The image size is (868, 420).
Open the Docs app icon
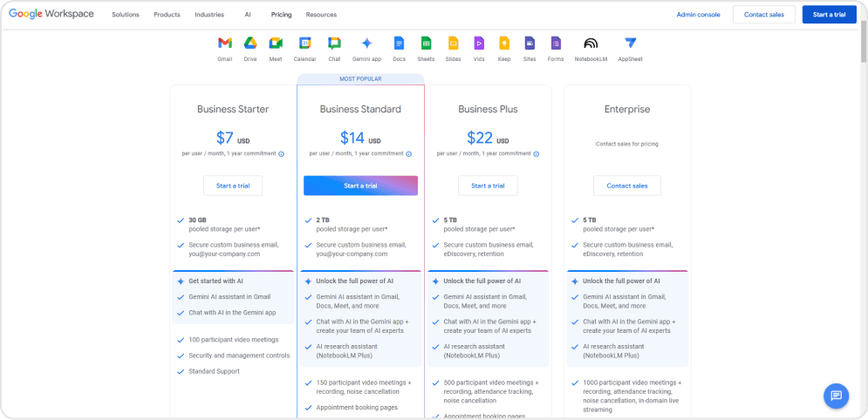tap(400, 43)
